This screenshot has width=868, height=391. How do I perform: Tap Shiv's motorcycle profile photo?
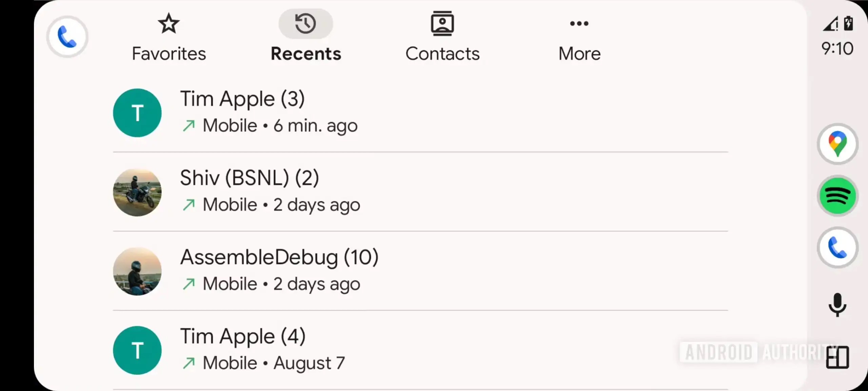click(x=137, y=192)
